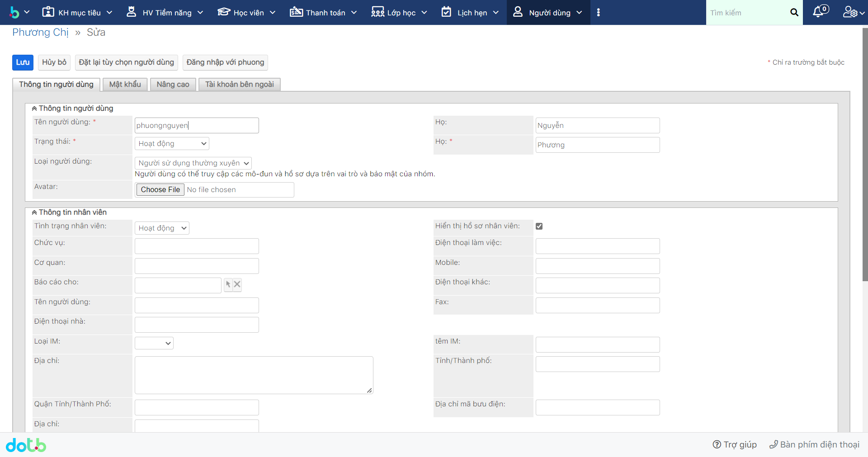Switch to the Mật khẩu tab
868x457 pixels.
(x=125, y=85)
